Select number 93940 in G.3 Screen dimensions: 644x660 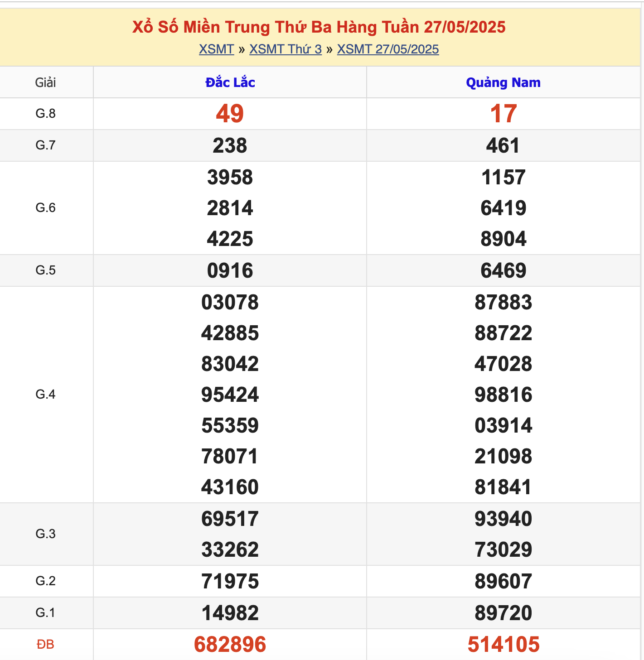coord(504,519)
